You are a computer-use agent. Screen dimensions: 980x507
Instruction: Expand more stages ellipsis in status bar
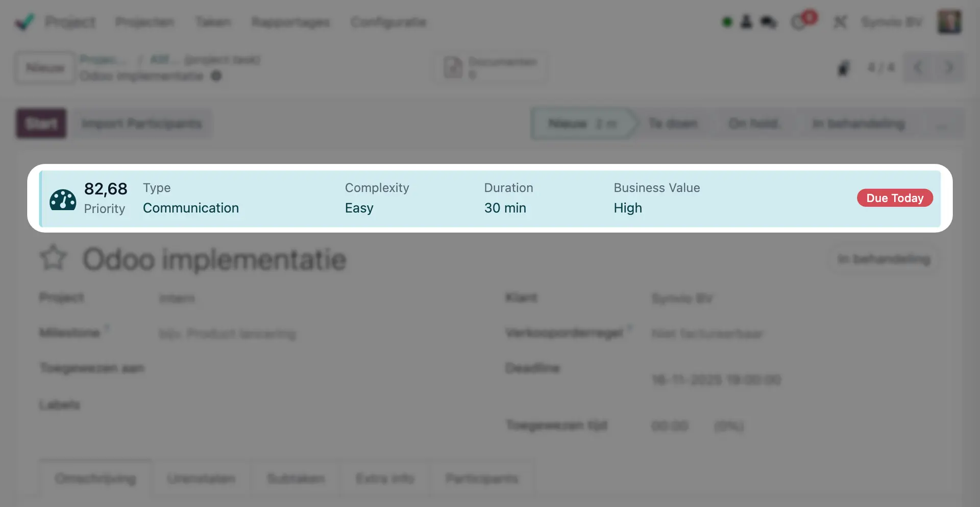pos(942,124)
